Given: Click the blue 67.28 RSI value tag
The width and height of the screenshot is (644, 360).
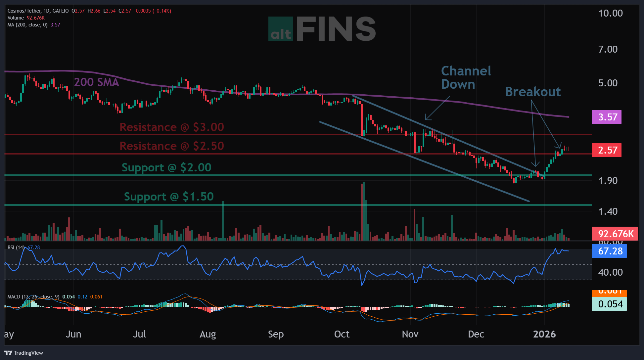Looking at the screenshot, I should [610, 251].
